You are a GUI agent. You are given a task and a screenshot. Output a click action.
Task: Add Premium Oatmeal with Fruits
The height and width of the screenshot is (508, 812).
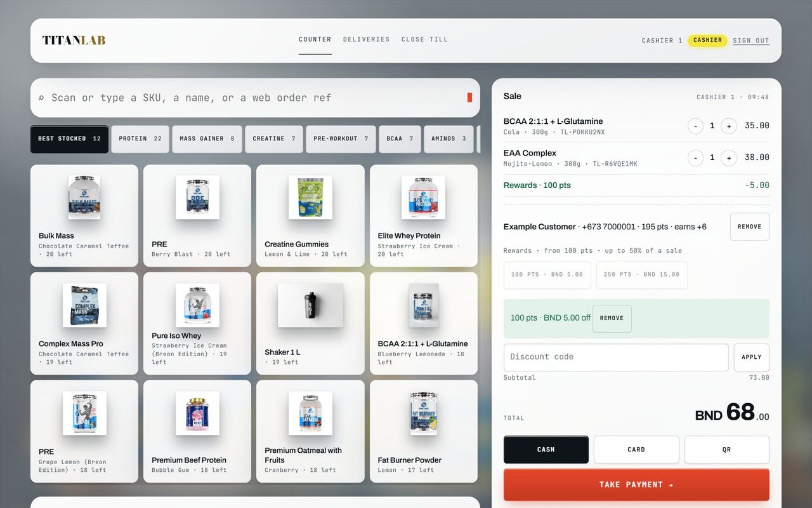(x=310, y=431)
